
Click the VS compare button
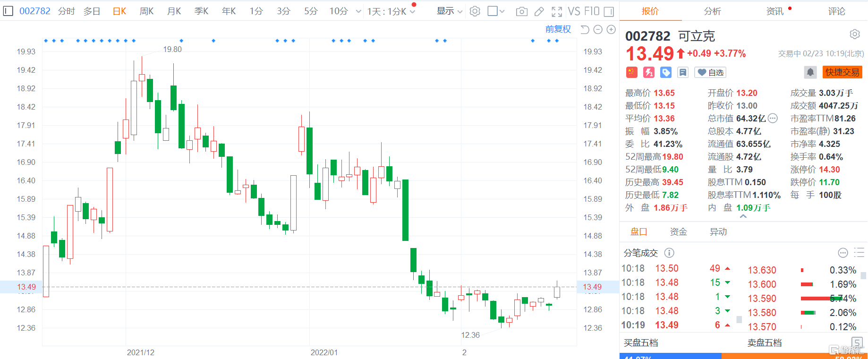(x=573, y=11)
